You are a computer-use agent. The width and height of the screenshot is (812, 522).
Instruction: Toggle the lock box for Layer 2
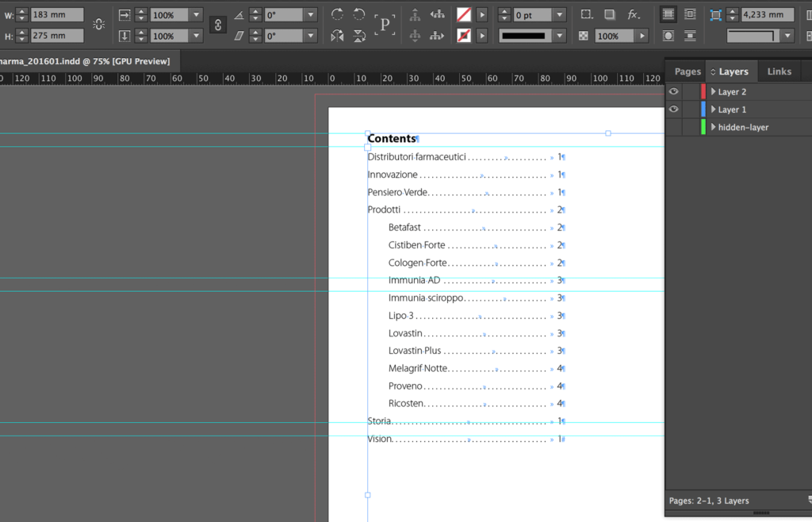[x=691, y=92]
